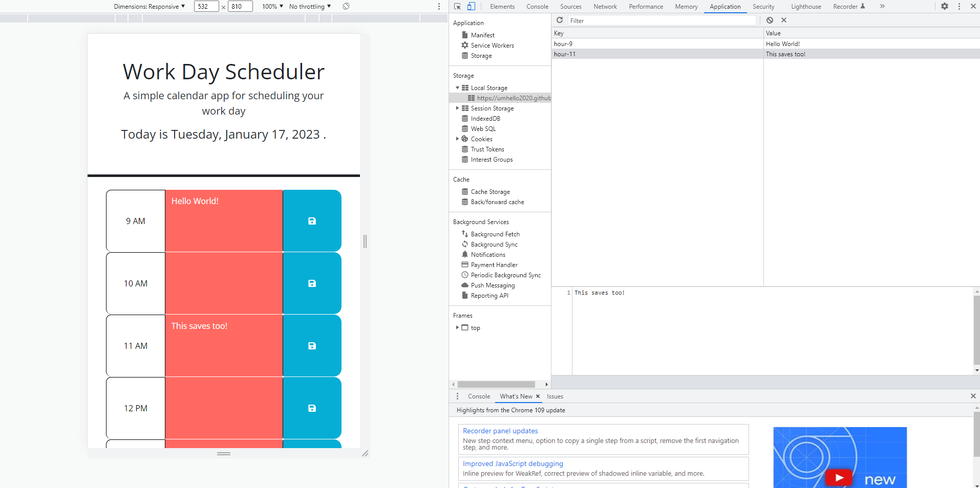Clear all storage entries icon
This screenshot has width=980, height=488.
coord(770,20)
